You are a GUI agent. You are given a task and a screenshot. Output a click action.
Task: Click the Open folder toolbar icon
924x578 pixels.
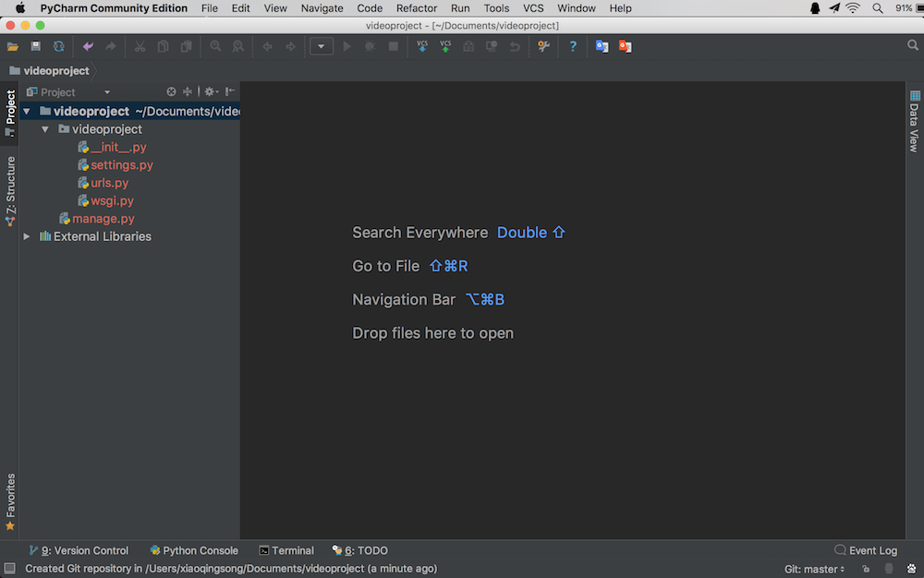tap(12, 46)
